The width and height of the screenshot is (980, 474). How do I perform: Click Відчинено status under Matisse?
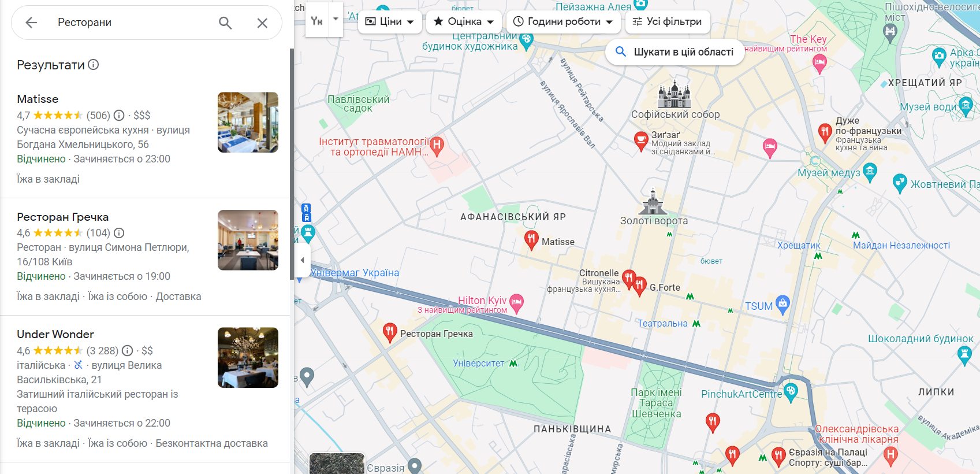point(41,159)
